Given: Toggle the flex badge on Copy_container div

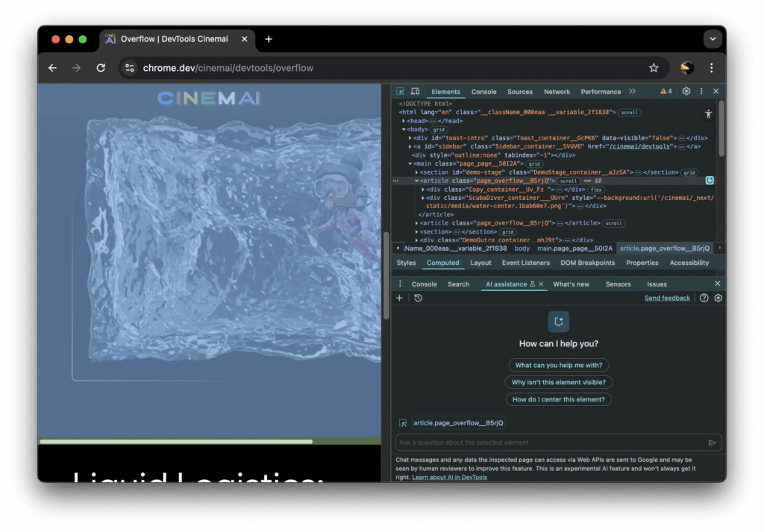Looking at the screenshot, I should point(596,190).
